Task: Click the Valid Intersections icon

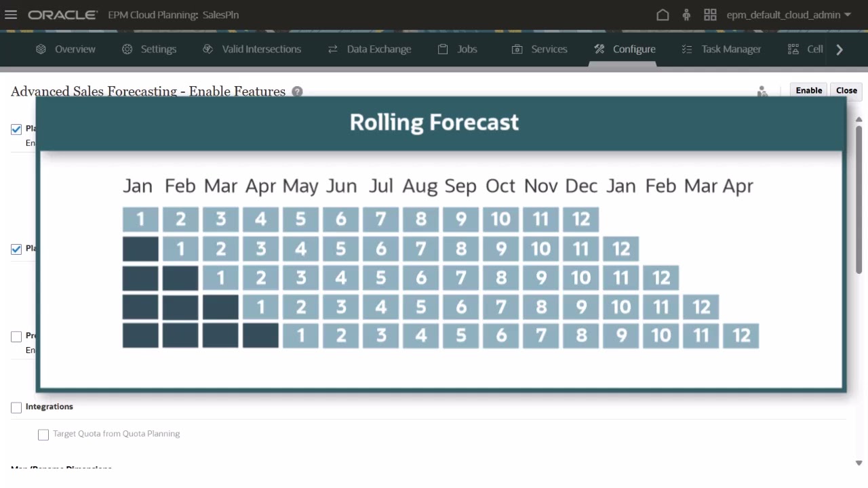Action: (x=208, y=49)
